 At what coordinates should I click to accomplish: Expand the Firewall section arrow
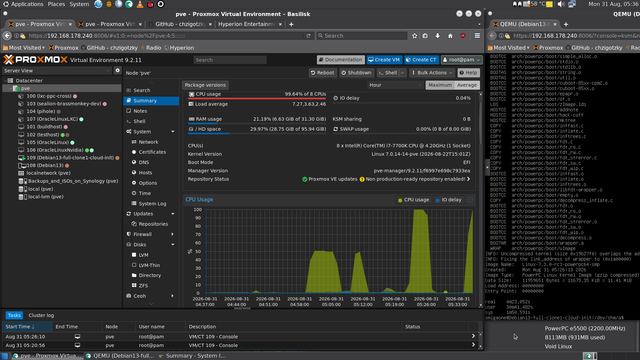173,234
